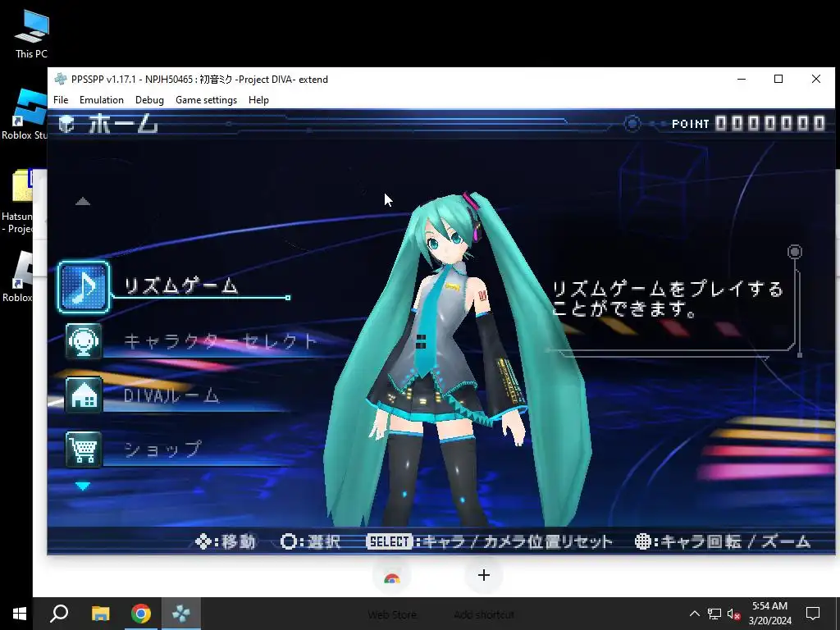Click キャラ / カメラ位置リセット hint text
Image resolution: width=840 pixels, height=630 pixels.
coord(518,541)
